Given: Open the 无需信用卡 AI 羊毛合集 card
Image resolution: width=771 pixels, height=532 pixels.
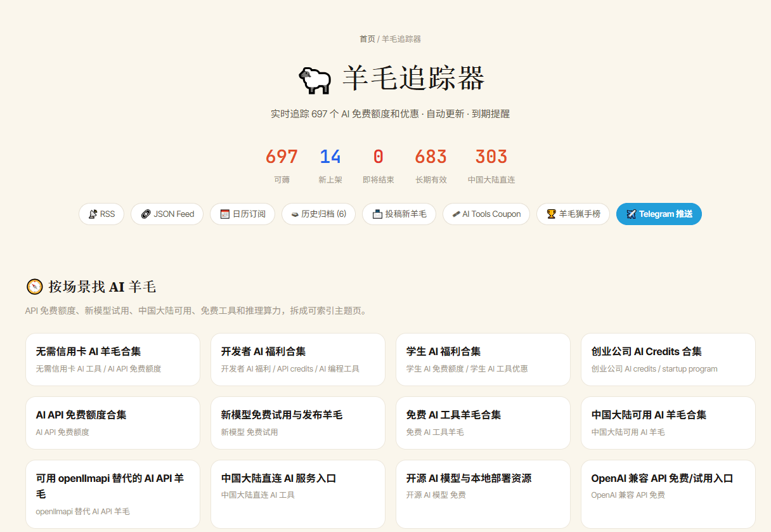Looking at the screenshot, I should tap(113, 360).
